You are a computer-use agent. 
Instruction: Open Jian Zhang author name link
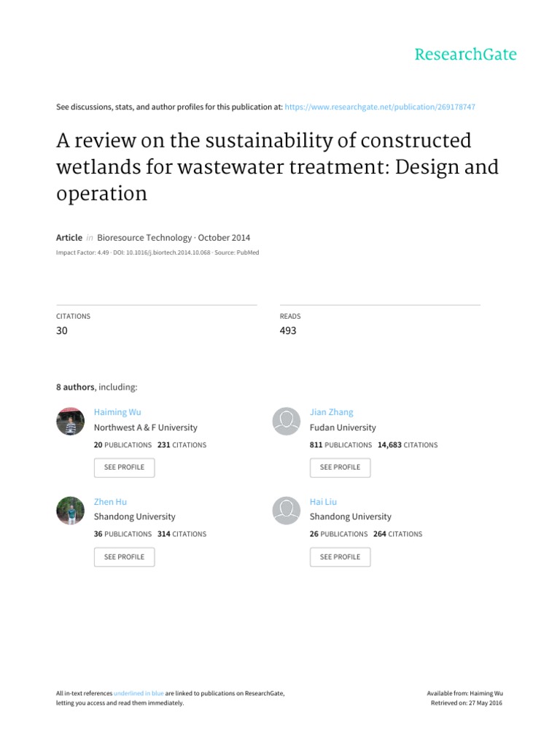331,412
